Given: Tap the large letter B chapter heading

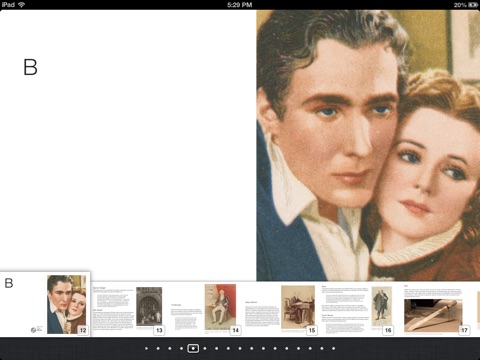Looking at the screenshot, I should click(x=30, y=67).
